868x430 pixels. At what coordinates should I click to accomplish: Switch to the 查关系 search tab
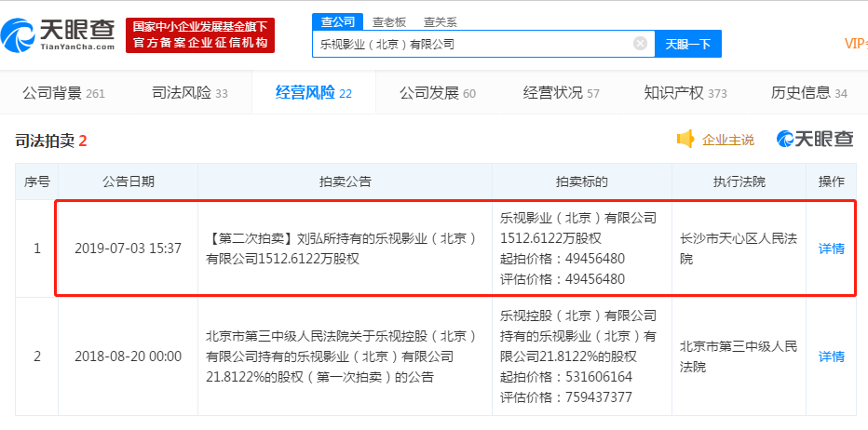[x=441, y=22]
